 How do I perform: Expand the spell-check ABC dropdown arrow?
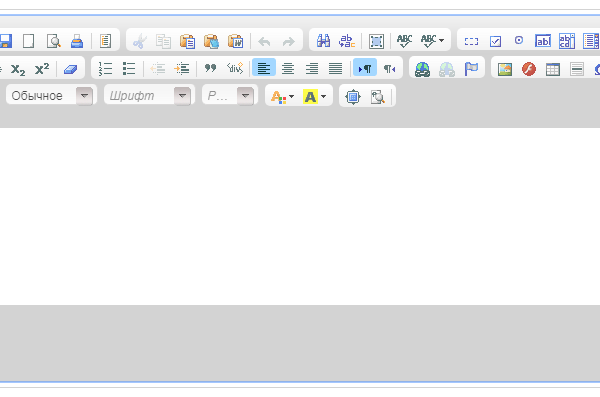click(442, 40)
